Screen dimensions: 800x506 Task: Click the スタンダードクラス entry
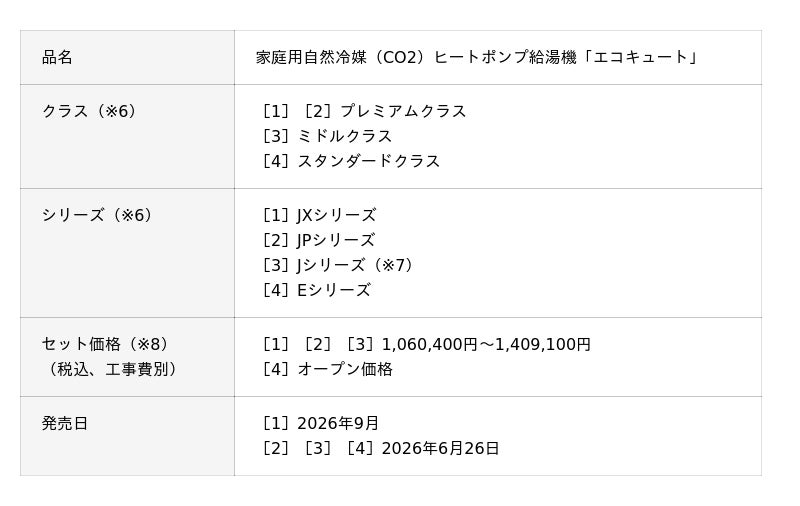coord(368,161)
